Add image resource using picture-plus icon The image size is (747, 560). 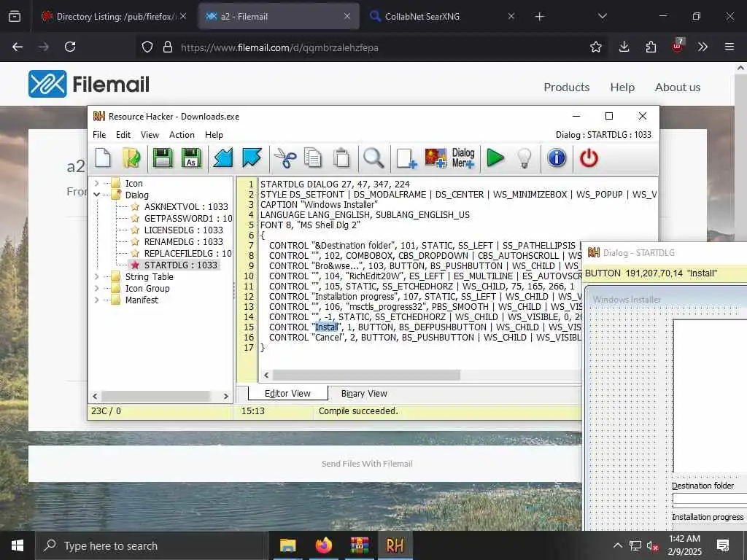436,158
